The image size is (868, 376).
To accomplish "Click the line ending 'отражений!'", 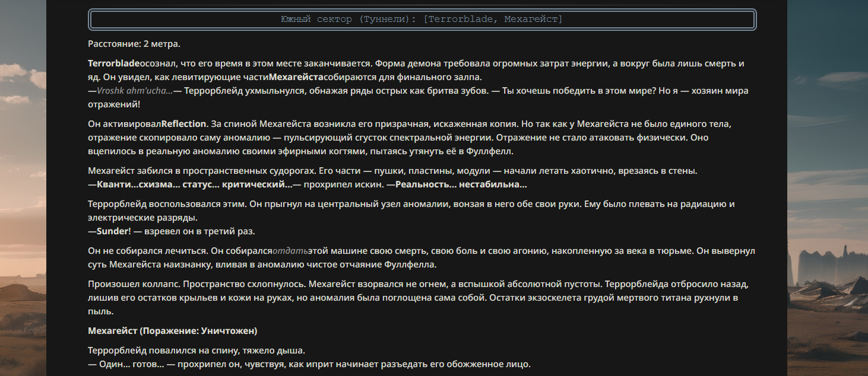I will point(114,104).
